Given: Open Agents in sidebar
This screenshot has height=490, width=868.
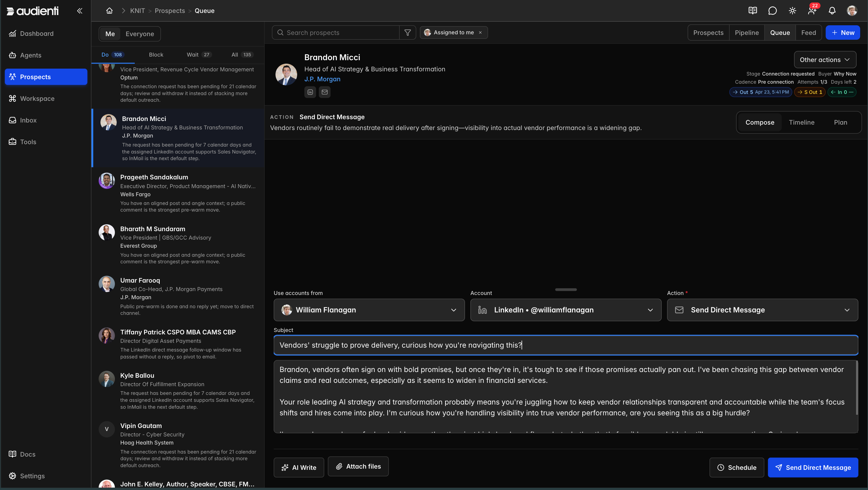Looking at the screenshot, I should click(x=46, y=55).
